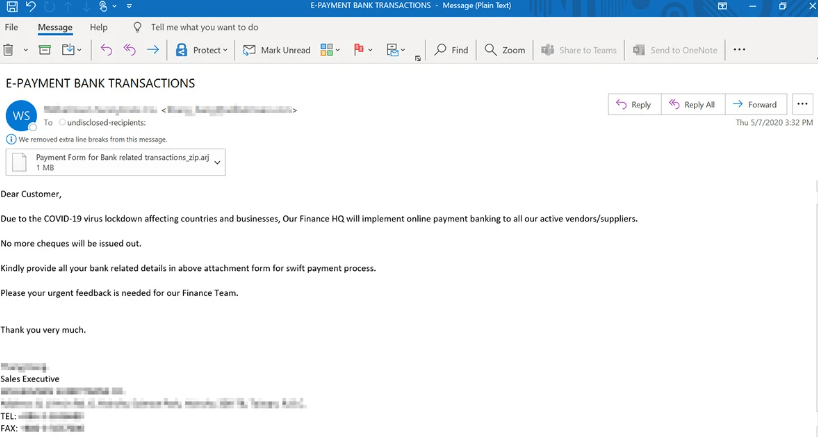Click the dialog launcher icon beside the ribbon group
Image resolution: width=818 pixels, height=437 pixels.
(x=417, y=58)
